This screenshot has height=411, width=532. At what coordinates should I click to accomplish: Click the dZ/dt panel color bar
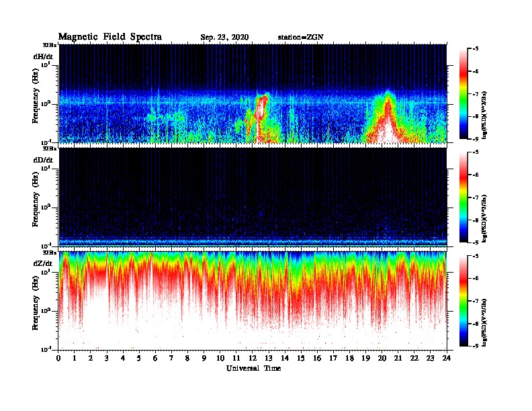click(463, 301)
